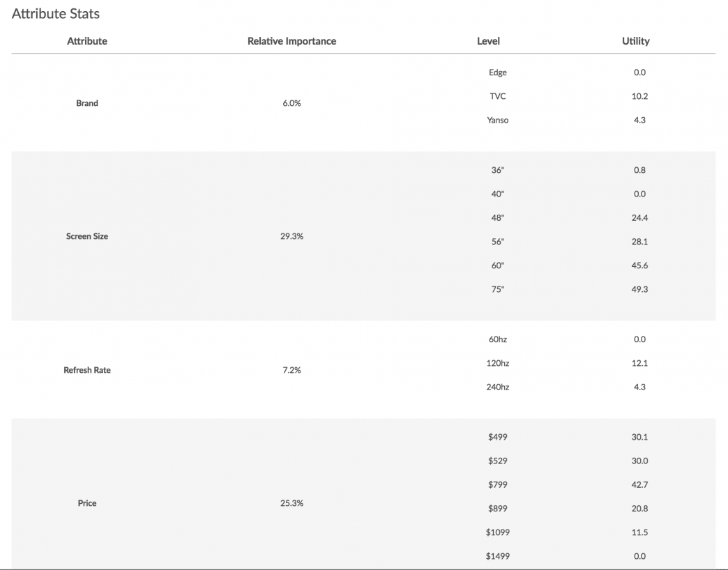Click the Yanso brand level
The width and height of the screenshot is (728, 570).
point(498,120)
